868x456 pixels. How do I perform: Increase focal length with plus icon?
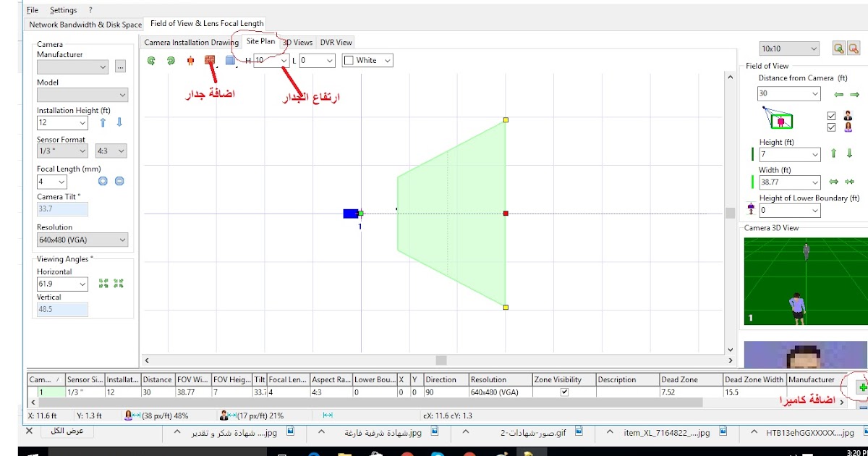click(103, 181)
